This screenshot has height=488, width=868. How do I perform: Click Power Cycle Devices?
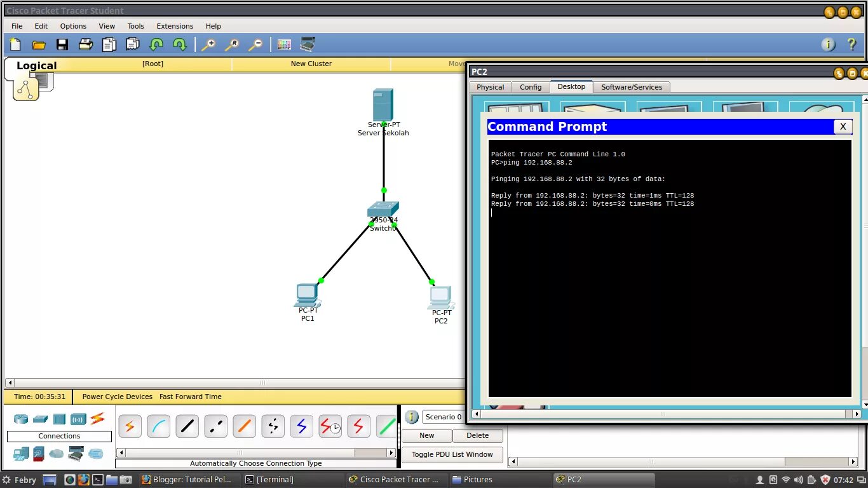coord(118,396)
